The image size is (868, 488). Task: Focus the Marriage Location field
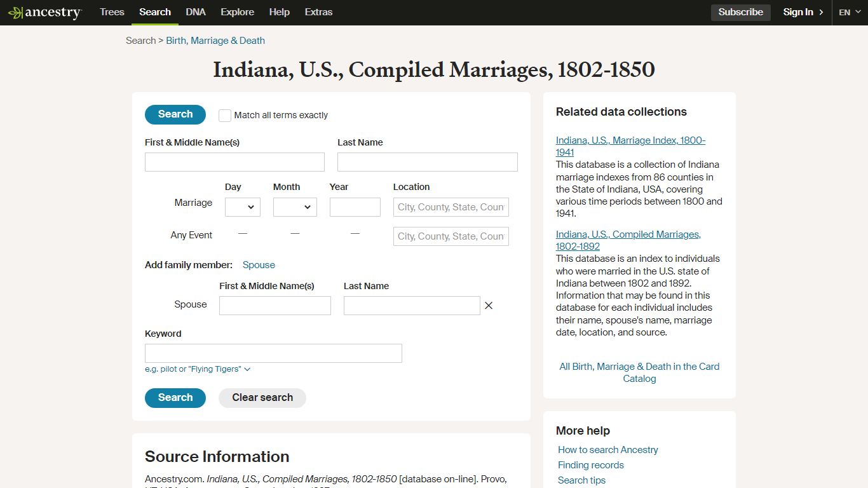[451, 207]
